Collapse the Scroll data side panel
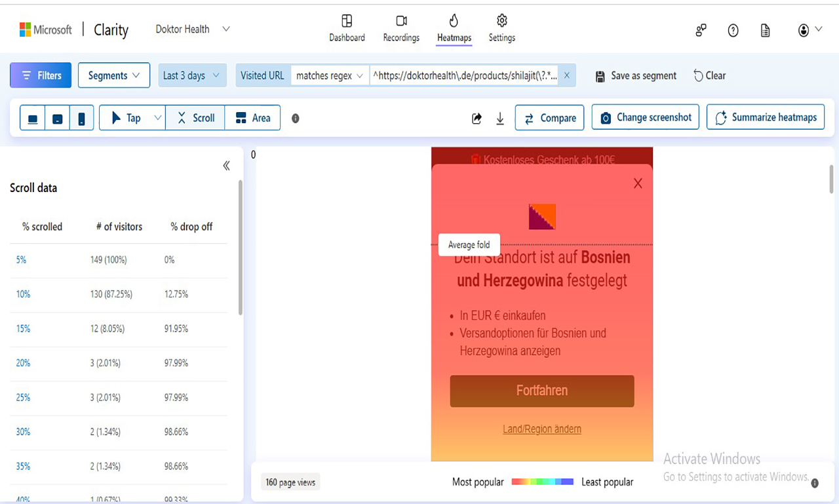This screenshot has width=839, height=504. click(x=226, y=166)
